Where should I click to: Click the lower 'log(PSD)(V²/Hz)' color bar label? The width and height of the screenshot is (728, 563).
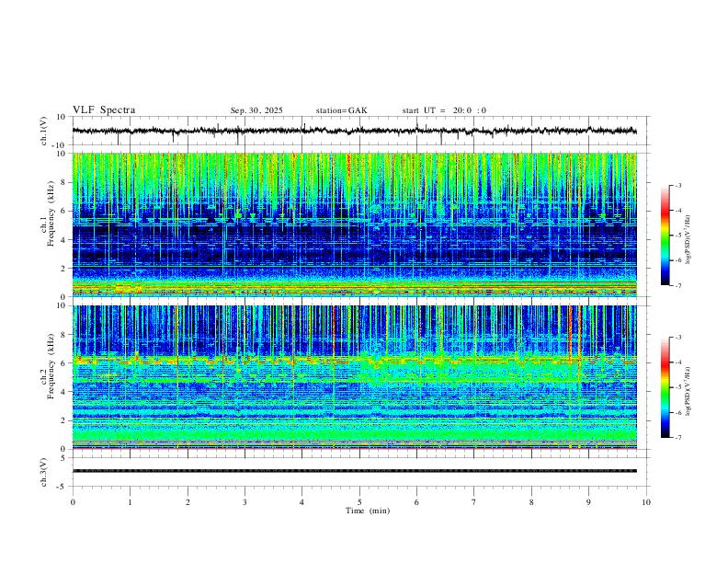(688, 391)
